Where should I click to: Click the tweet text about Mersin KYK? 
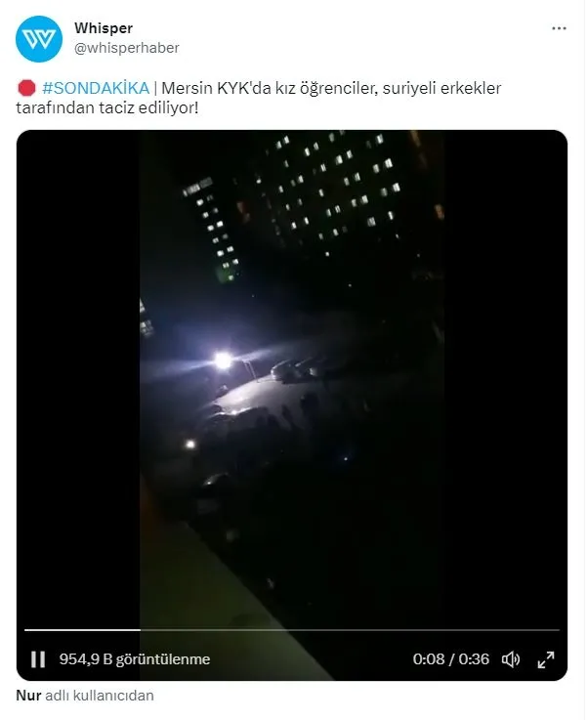tap(259, 98)
